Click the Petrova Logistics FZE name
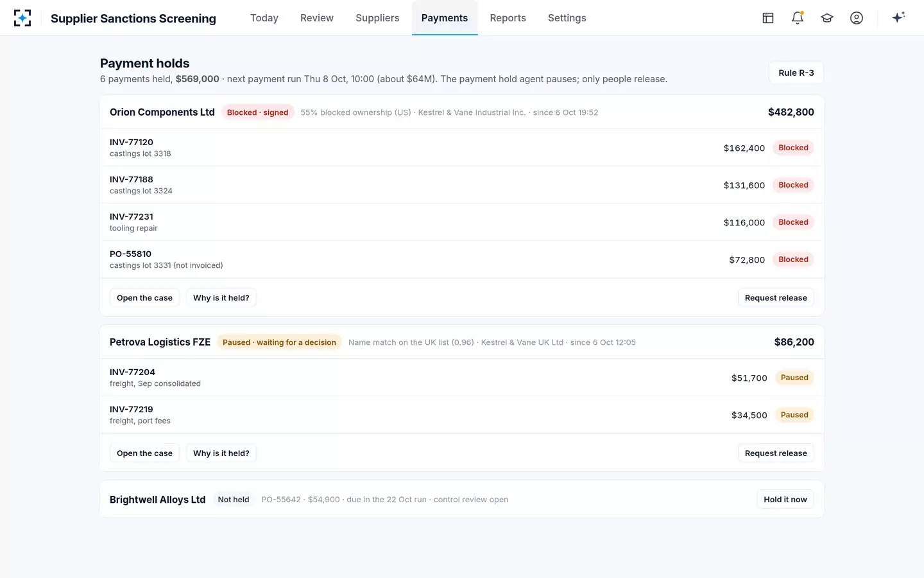 (160, 342)
